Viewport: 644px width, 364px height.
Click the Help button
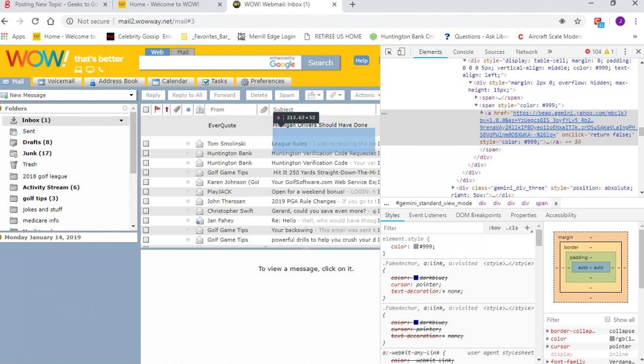pos(361,60)
